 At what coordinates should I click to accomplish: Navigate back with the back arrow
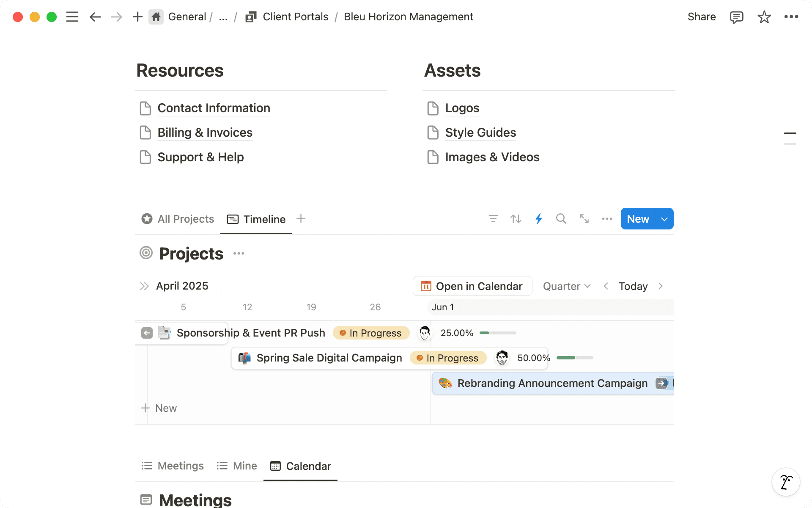(95, 17)
